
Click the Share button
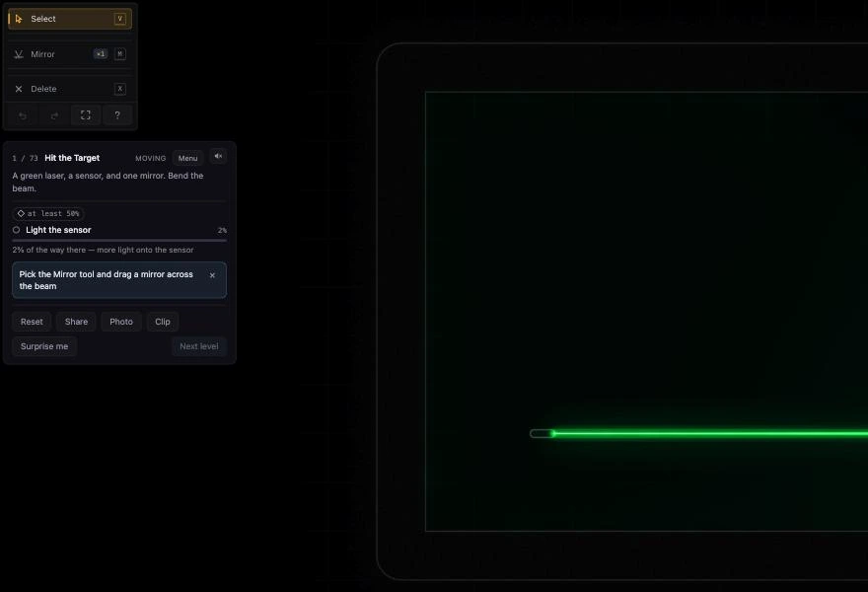coord(76,322)
